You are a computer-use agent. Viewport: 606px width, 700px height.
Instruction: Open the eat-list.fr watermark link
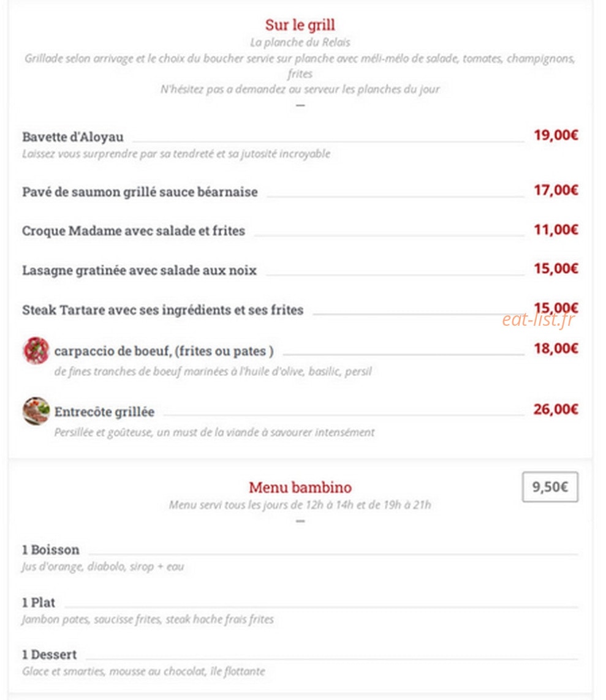[539, 319]
